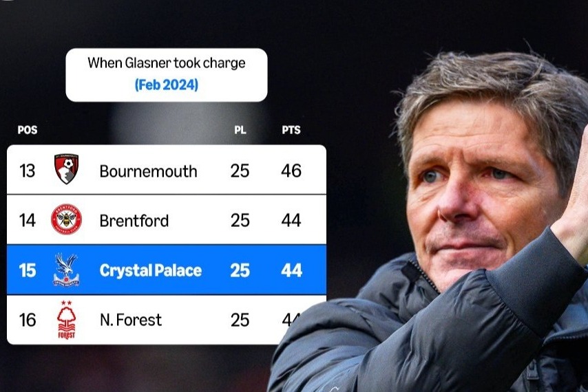Click position number 16 in the table
The image size is (588, 392).
coord(28,320)
